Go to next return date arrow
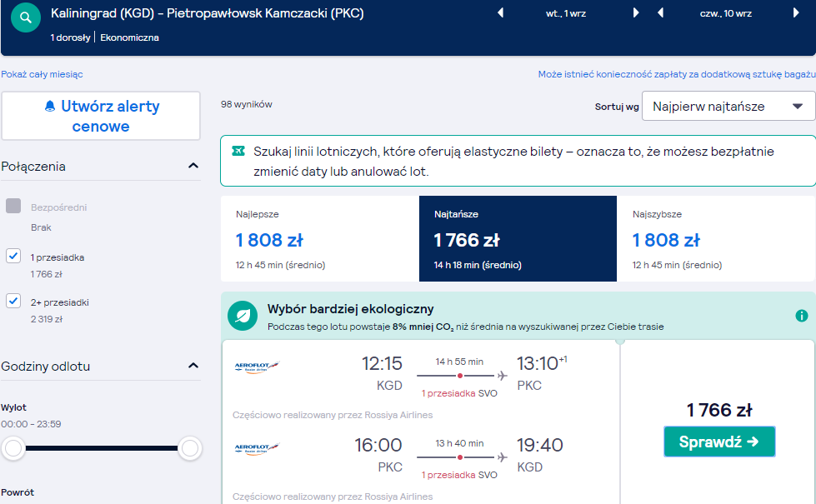 pos(796,13)
